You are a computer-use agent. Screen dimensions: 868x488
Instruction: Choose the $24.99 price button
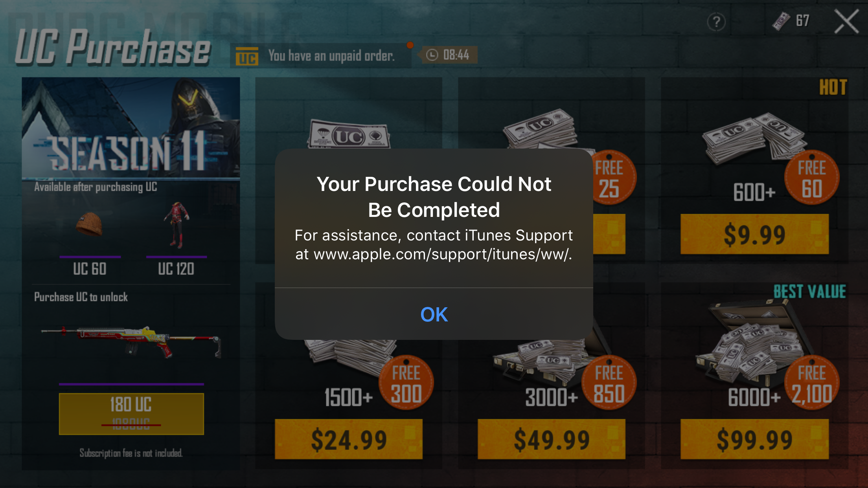point(349,439)
